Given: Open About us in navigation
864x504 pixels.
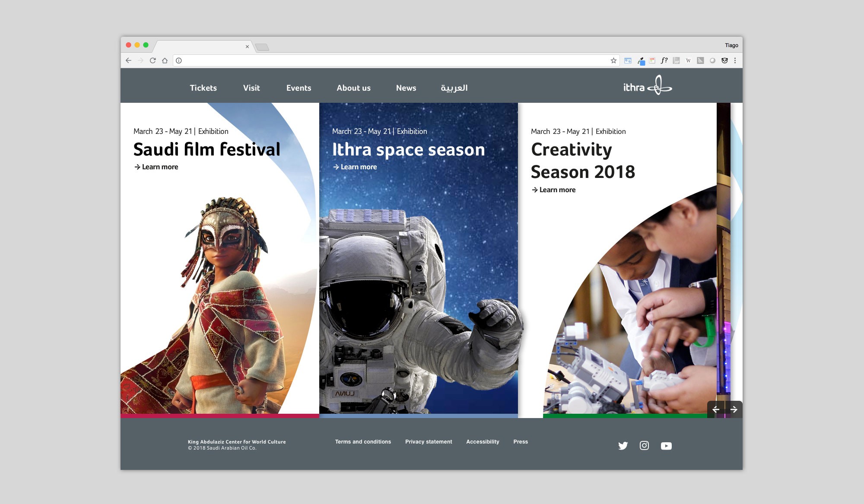Looking at the screenshot, I should 353,88.
